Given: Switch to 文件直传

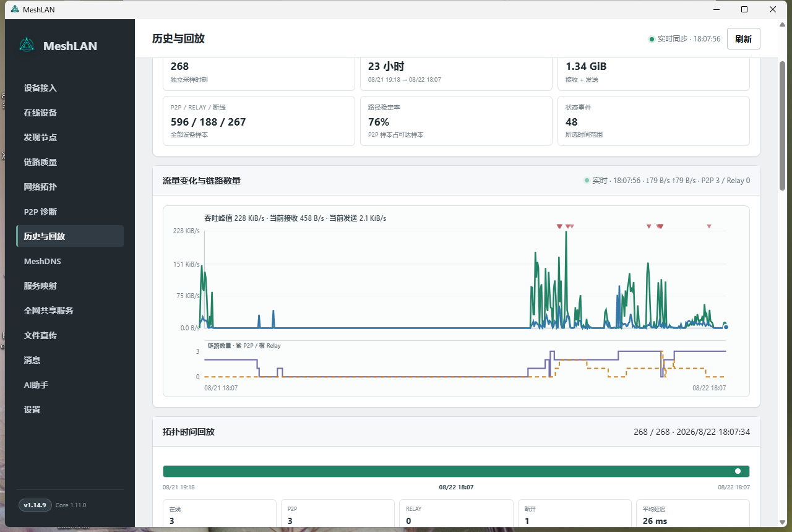Looking at the screenshot, I should tap(70, 335).
